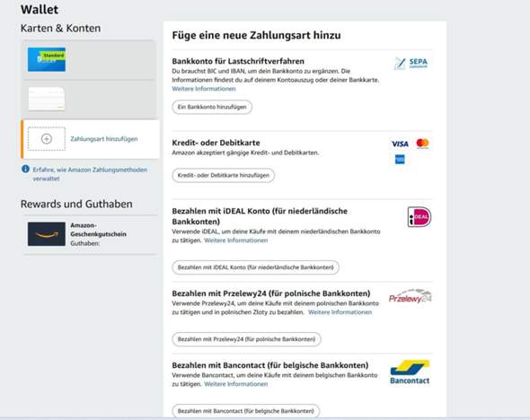Click the SEPA Lastschrift logo
530x420 pixels.
(x=411, y=63)
